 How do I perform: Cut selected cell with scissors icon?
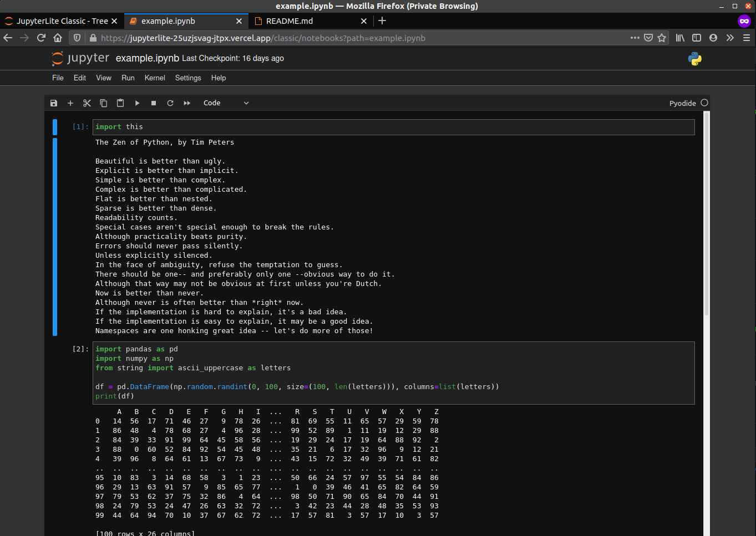(x=87, y=103)
